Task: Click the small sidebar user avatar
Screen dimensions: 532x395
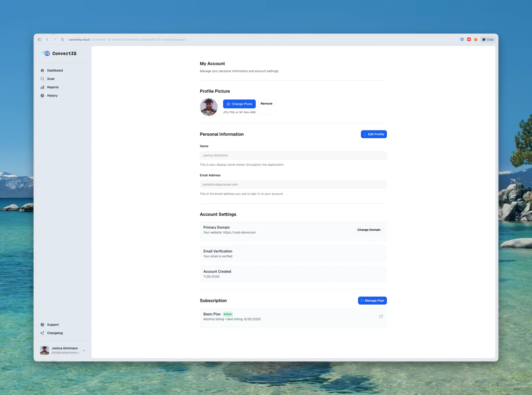Action: click(x=45, y=350)
